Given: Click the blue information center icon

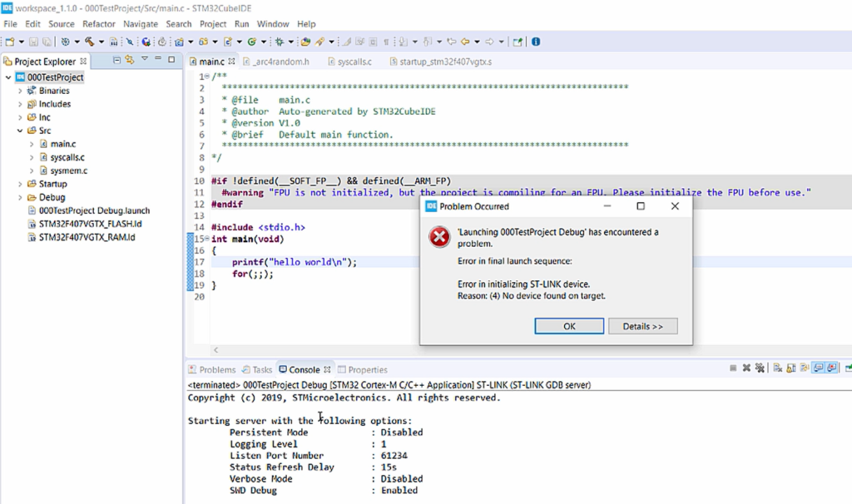Looking at the screenshot, I should (x=536, y=42).
